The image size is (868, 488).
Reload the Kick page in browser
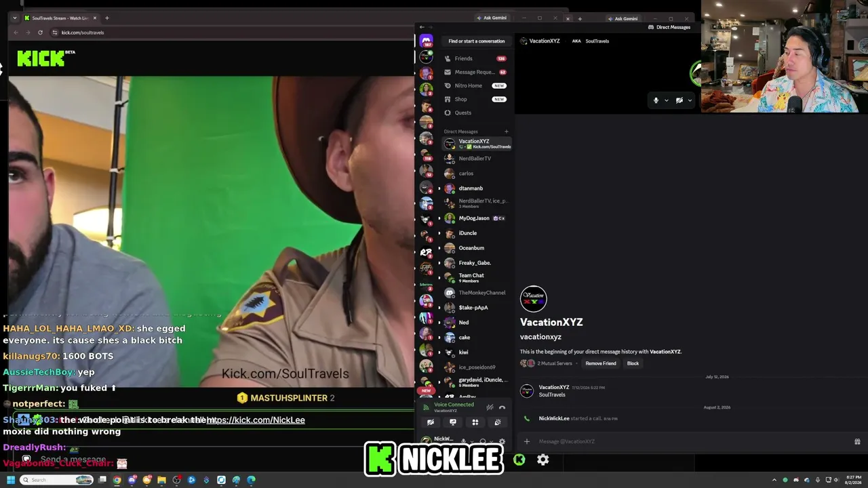pos(40,33)
